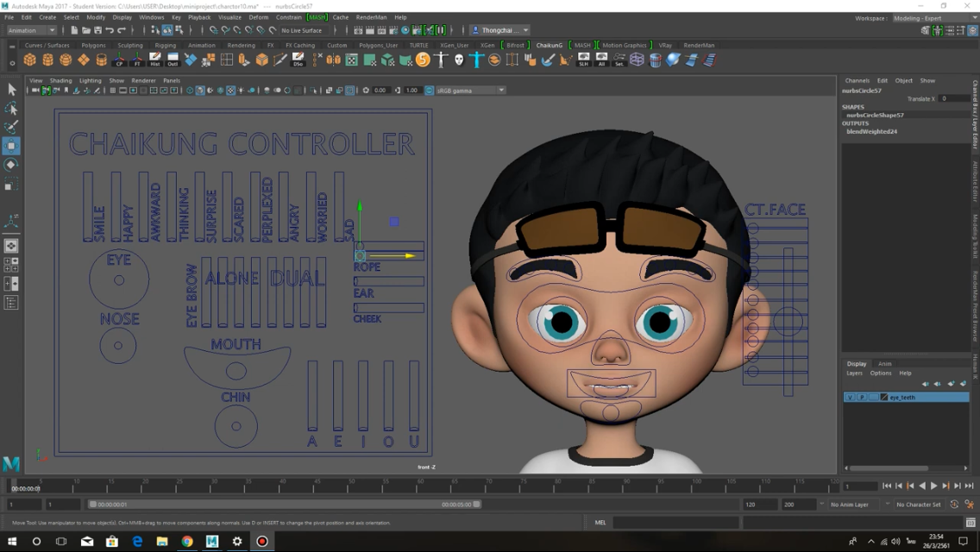The width and height of the screenshot is (980, 552).
Task: Click the eye_teeth layer color swatch
Action: pos(884,398)
